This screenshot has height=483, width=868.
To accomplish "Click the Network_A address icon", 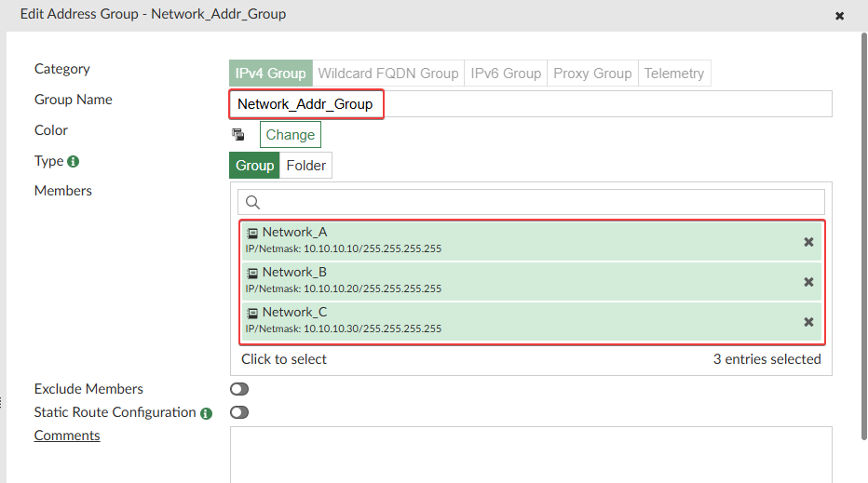I will coord(252,233).
